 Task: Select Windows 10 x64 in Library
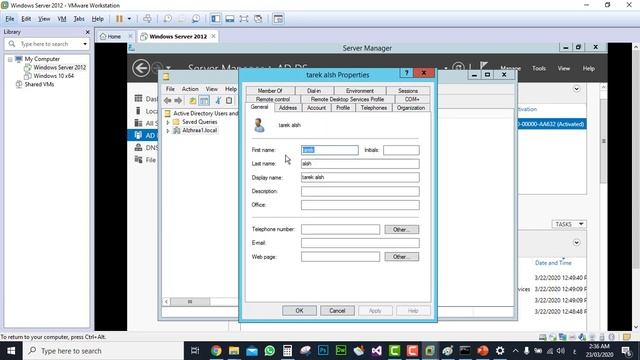coord(53,76)
